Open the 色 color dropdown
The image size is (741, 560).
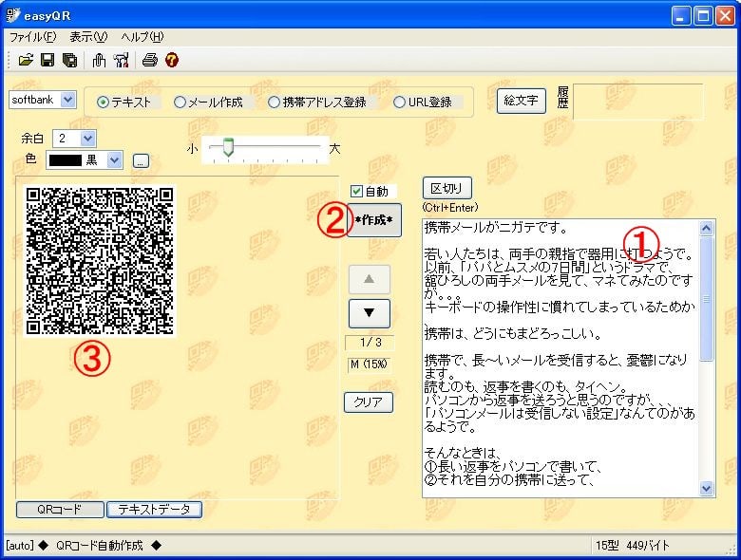pos(115,160)
